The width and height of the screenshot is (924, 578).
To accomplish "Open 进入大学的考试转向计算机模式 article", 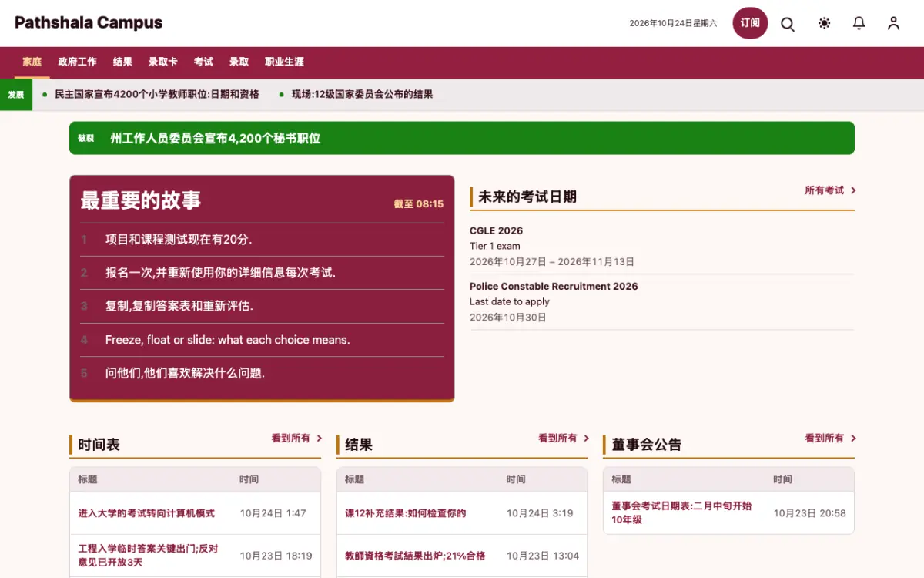I will click(146, 513).
